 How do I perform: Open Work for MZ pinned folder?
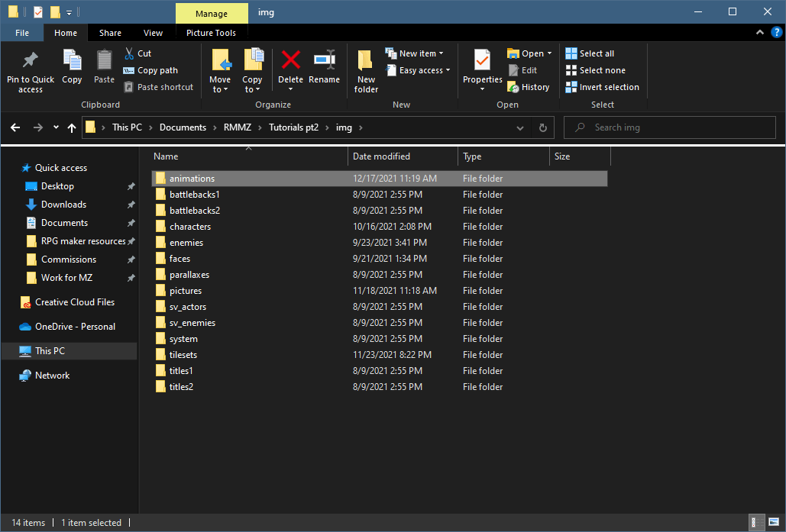pyautogui.click(x=66, y=278)
